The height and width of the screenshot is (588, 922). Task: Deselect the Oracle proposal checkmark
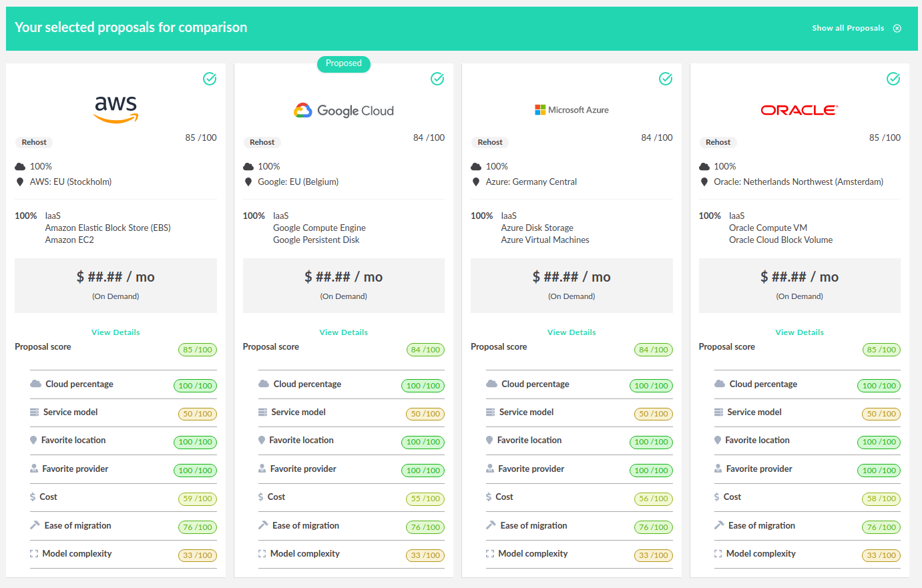tap(893, 79)
